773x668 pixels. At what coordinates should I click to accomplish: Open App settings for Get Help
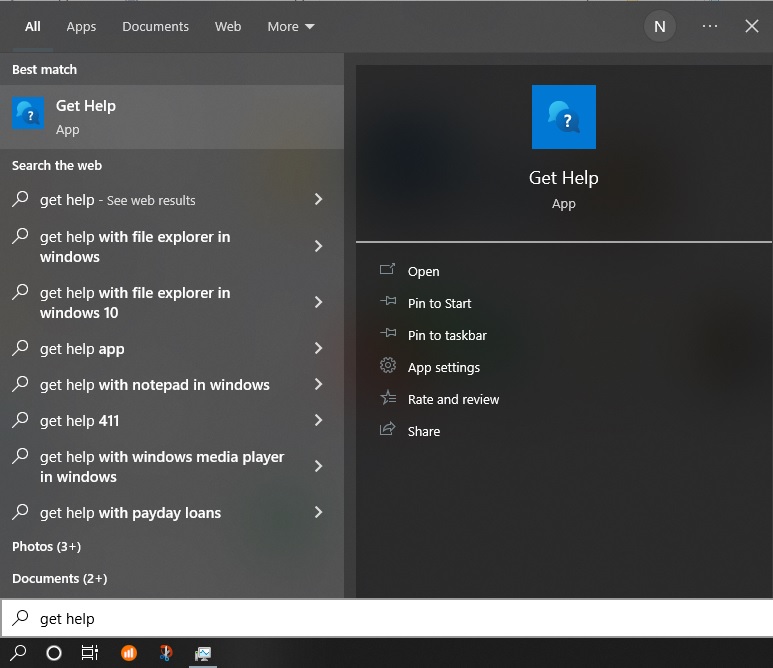tap(444, 367)
